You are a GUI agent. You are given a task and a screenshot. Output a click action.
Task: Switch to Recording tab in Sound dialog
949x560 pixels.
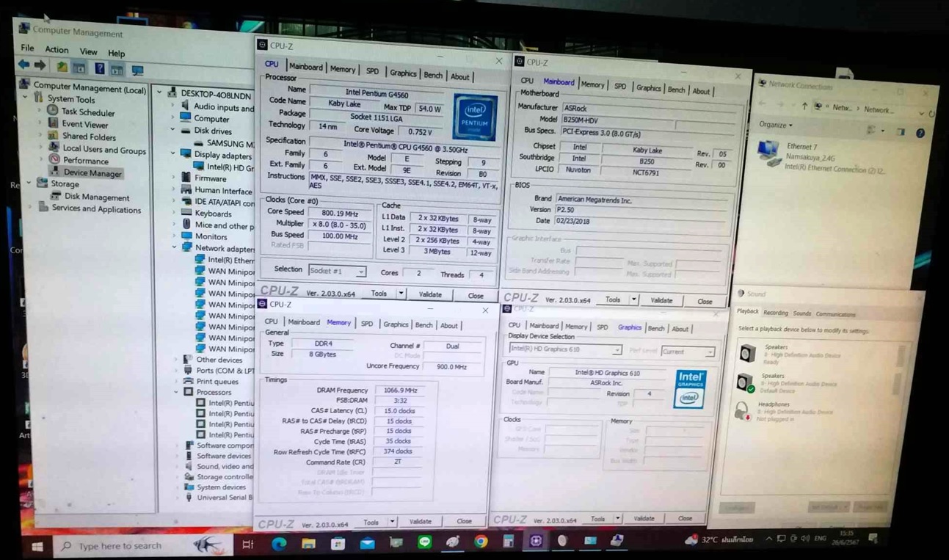coord(775,313)
